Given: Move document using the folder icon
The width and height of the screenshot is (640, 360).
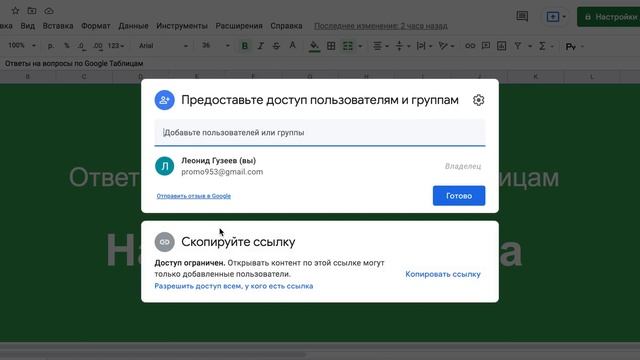Looking at the screenshot, I should 32,11.
